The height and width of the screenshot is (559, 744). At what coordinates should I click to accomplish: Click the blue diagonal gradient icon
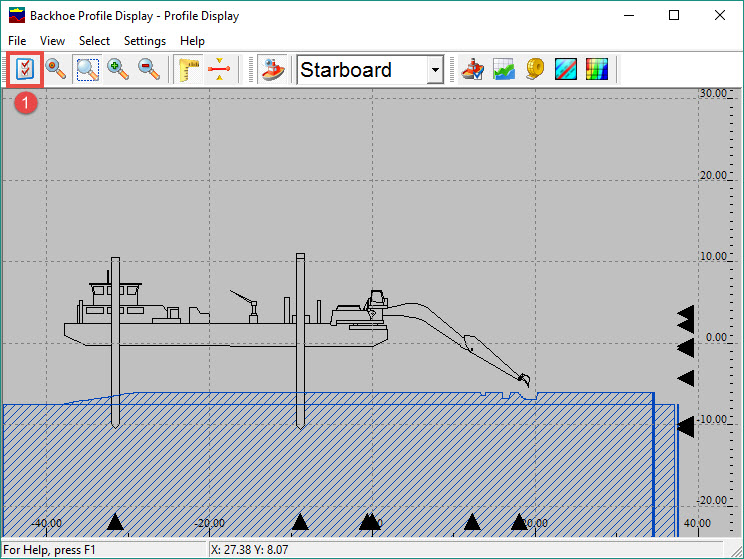point(566,70)
